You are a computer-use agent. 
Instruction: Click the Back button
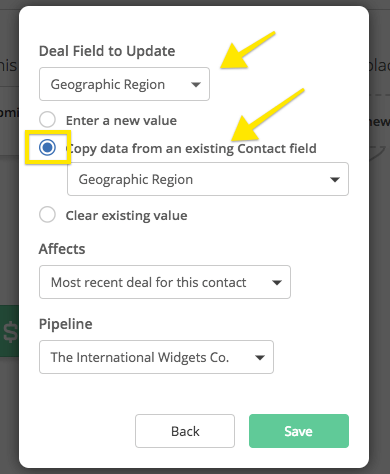pos(185,431)
